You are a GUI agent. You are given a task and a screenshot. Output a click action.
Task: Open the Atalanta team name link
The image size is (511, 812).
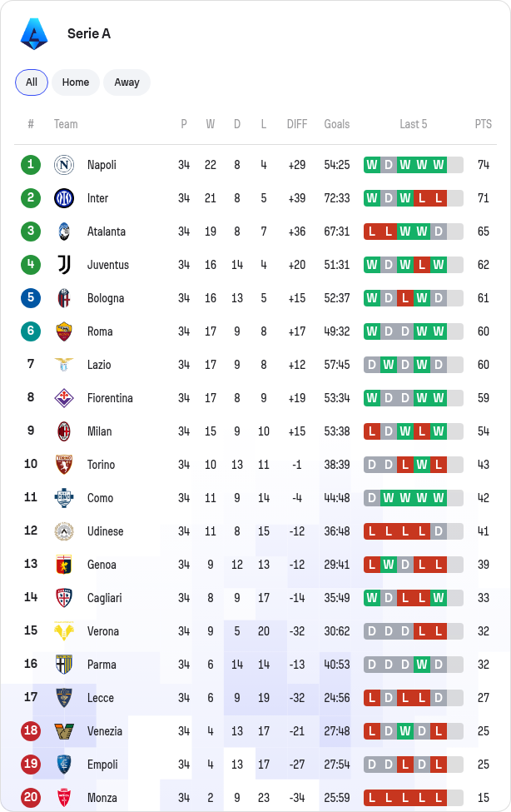tap(107, 232)
